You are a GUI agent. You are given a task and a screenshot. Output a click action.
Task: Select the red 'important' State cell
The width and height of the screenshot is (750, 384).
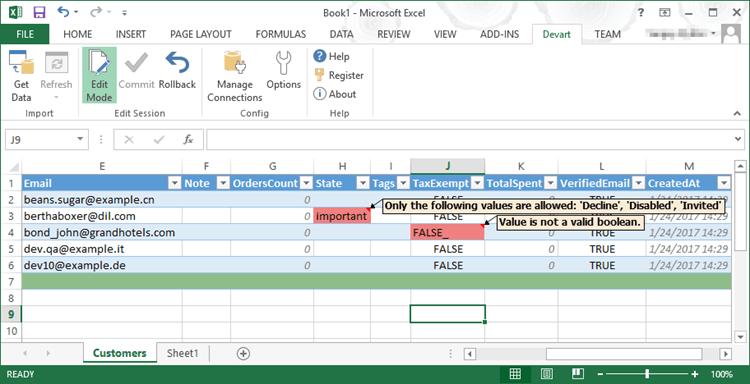coord(342,216)
